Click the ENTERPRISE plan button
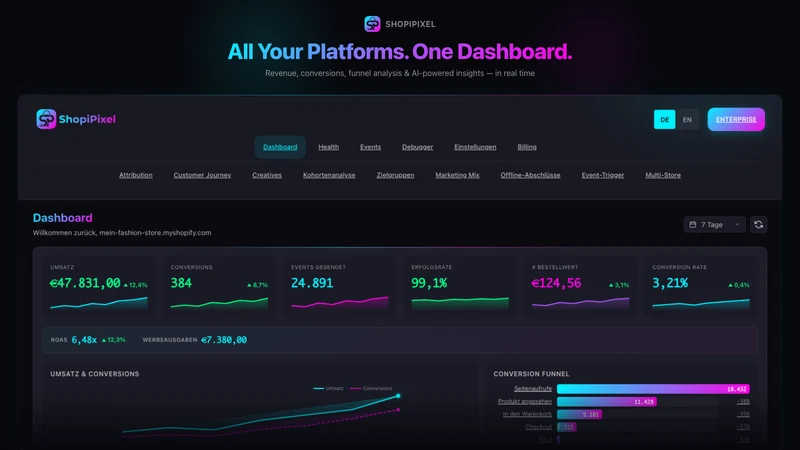The image size is (800, 450). click(x=736, y=119)
